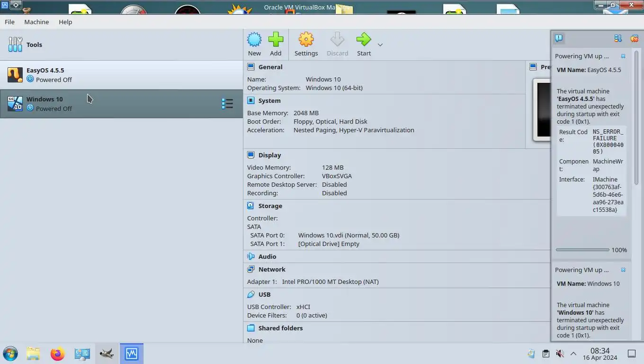Open the Windows 10 machine tools list button
Screen dimensions: 644x364
pyautogui.click(x=227, y=104)
